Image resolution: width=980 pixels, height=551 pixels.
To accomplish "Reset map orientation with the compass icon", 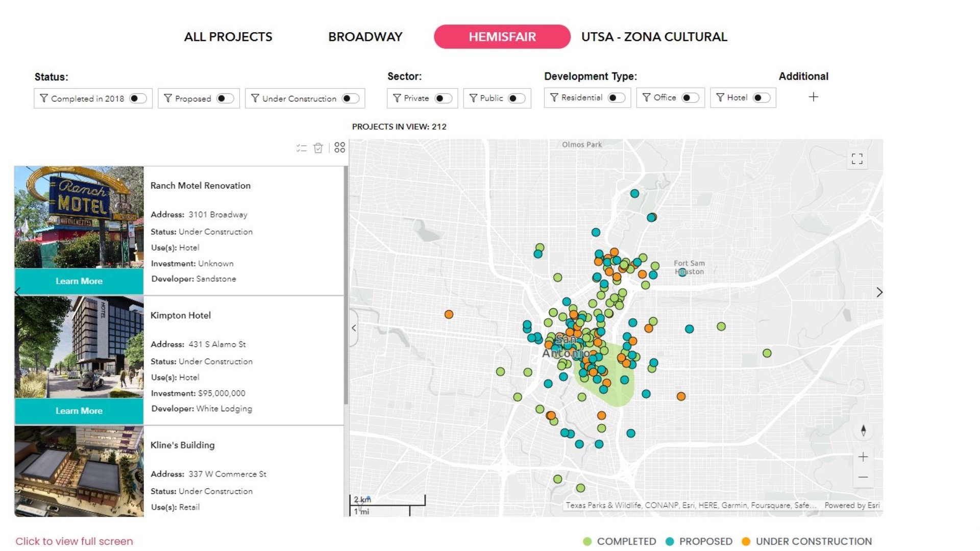I will point(864,430).
